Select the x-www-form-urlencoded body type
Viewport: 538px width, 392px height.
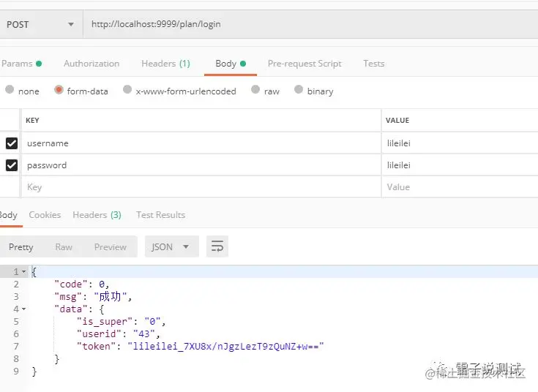[127, 89]
